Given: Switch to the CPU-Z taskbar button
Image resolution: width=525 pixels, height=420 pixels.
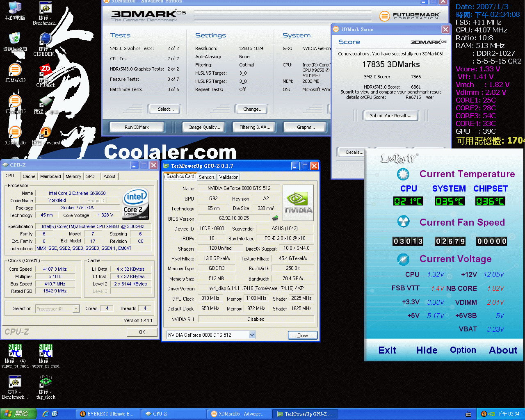Looking at the screenshot, I should [x=173, y=414].
